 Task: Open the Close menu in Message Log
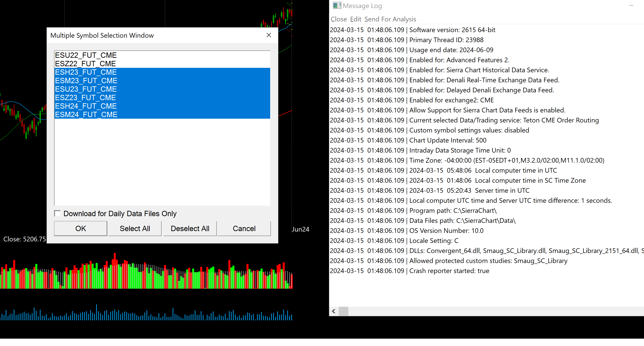tap(339, 19)
